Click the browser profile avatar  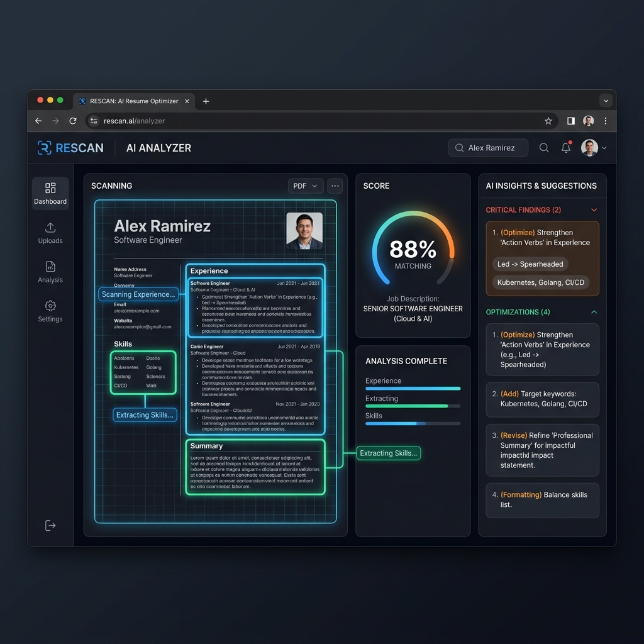(588, 121)
